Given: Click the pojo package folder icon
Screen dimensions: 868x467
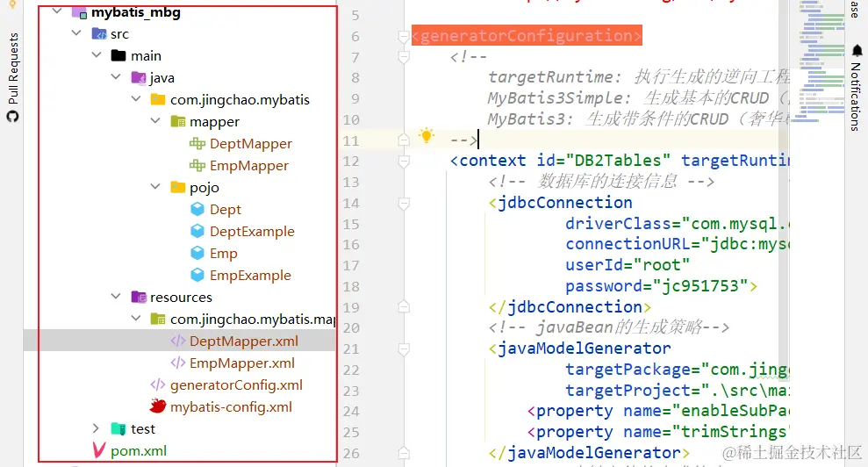Looking at the screenshot, I should coord(177,187).
